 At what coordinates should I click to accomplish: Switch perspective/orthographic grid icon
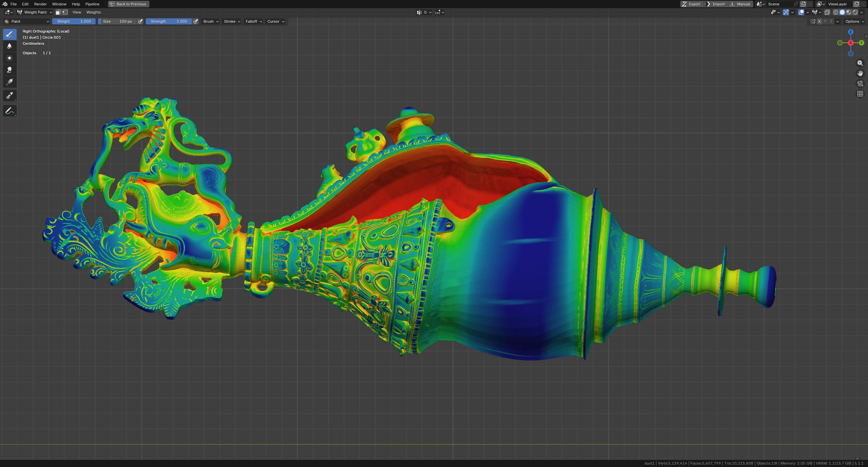click(x=860, y=94)
